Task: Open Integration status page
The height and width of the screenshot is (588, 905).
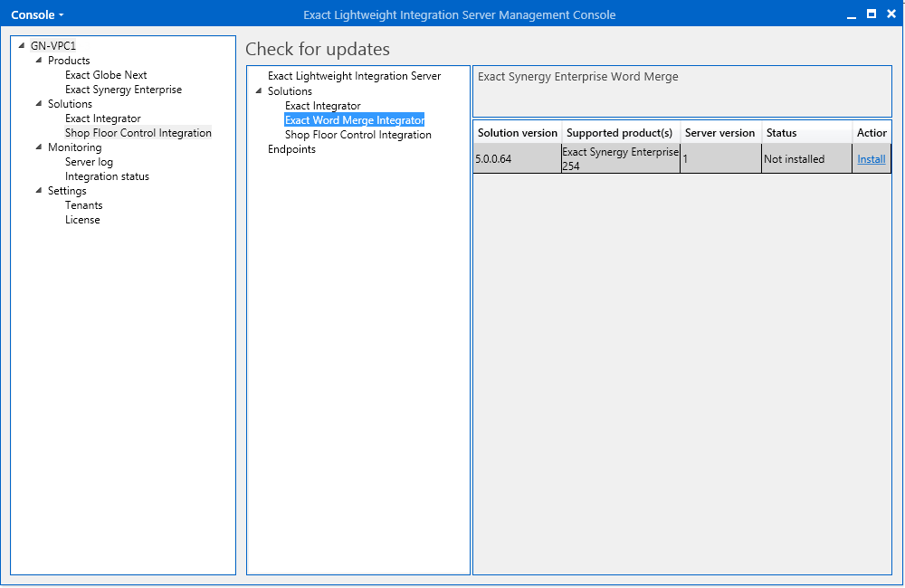Action: [x=107, y=176]
